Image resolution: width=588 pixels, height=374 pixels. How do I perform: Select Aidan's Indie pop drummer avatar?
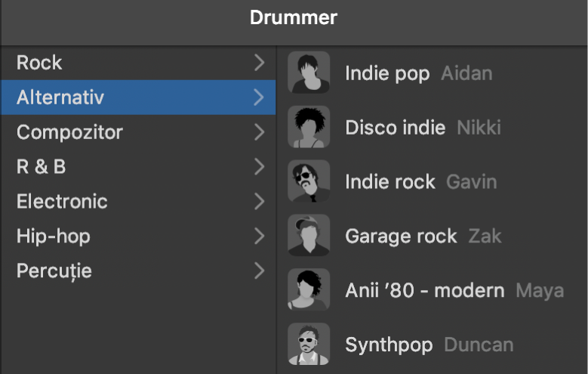pyautogui.click(x=309, y=73)
